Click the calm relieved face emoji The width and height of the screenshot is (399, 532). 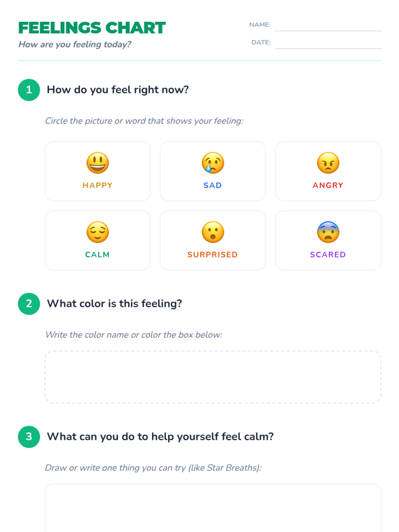coord(97,232)
